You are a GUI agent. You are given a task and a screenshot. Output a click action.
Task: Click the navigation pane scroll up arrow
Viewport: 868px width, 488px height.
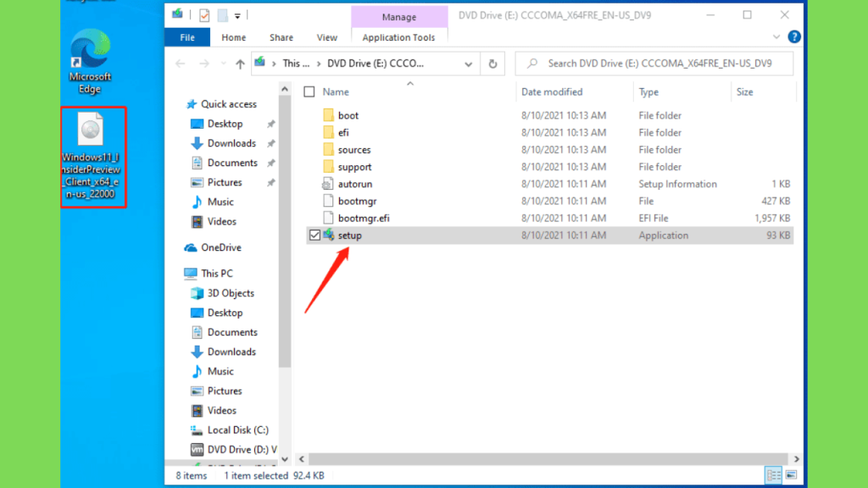[285, 89]
